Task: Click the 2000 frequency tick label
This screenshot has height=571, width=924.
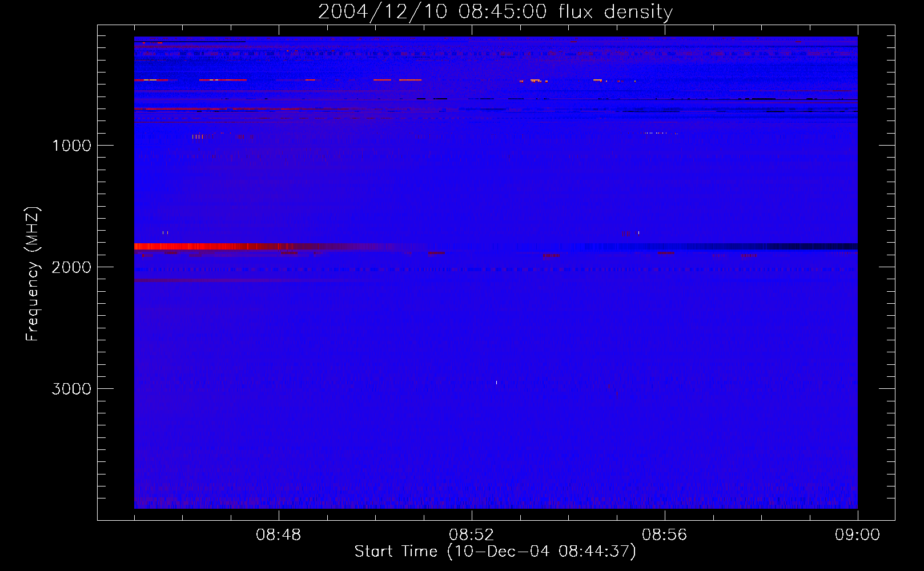Action: point(71,267)
